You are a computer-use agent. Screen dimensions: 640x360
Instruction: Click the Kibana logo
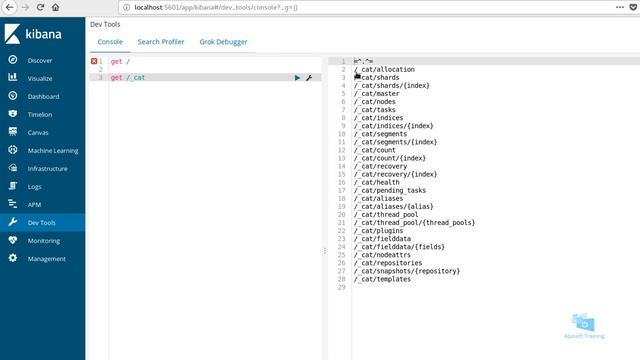click(33, 34)
